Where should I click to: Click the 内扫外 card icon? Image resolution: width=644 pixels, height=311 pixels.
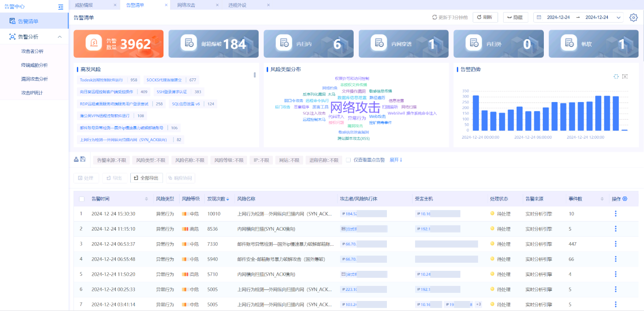pos(474,44)
